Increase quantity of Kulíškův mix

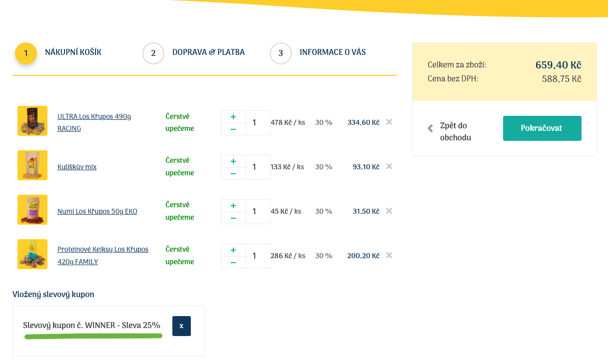click(x=233, y=161)
